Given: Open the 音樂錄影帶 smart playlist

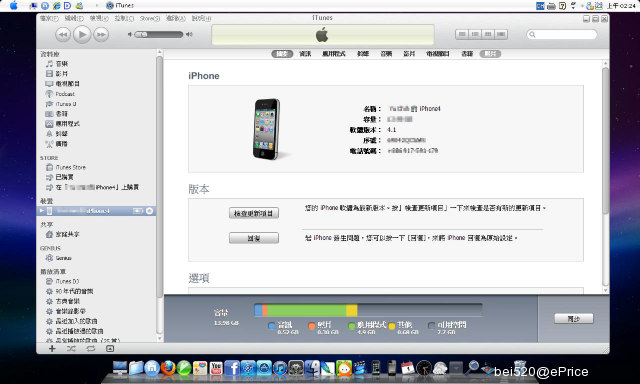Looking at the screenshot, I should click(x=66, y=311).
